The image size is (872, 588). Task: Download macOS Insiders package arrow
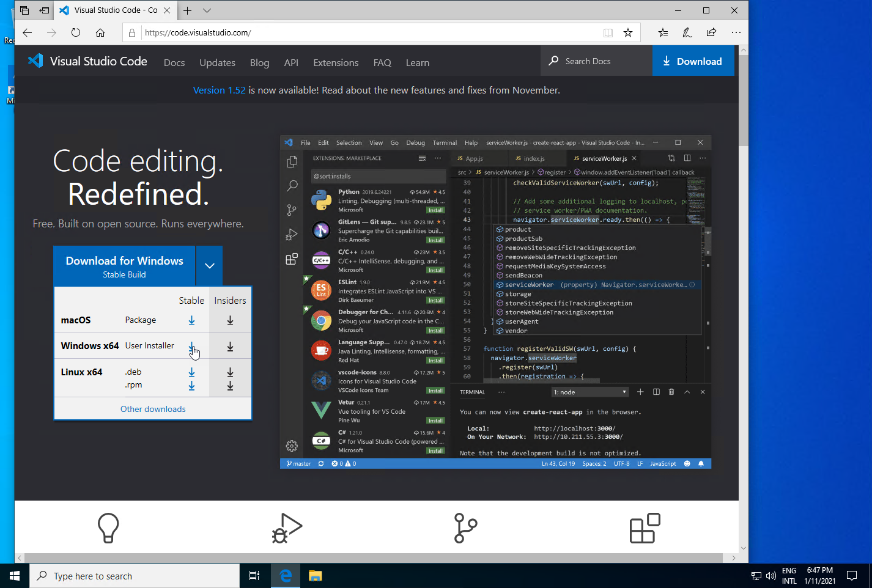coord(230,320)
